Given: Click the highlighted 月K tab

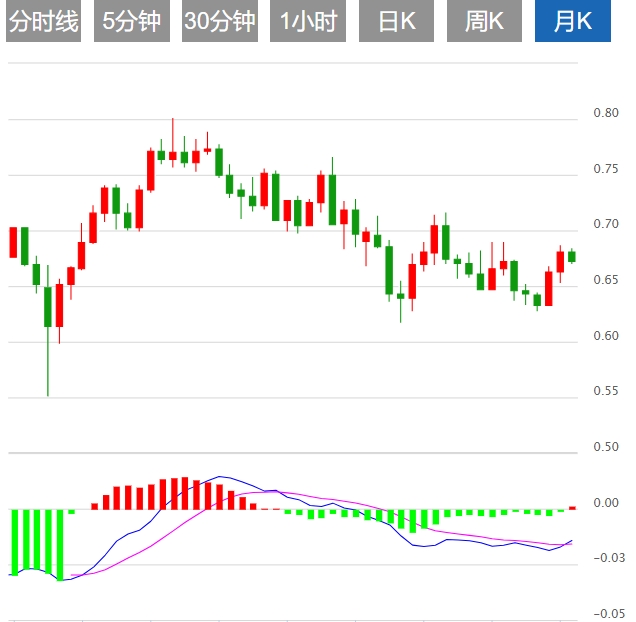Looking at the screenshot, I should (x=573, y=22).
